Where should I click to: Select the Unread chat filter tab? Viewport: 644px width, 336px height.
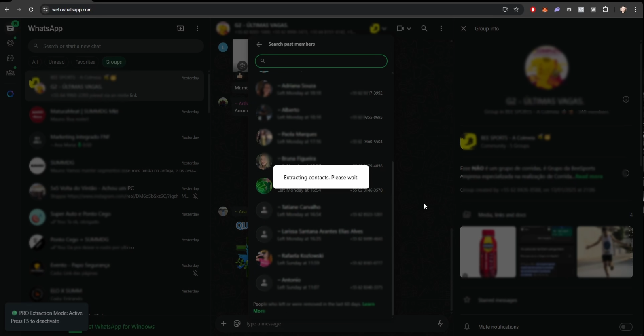tap(57, 62)
